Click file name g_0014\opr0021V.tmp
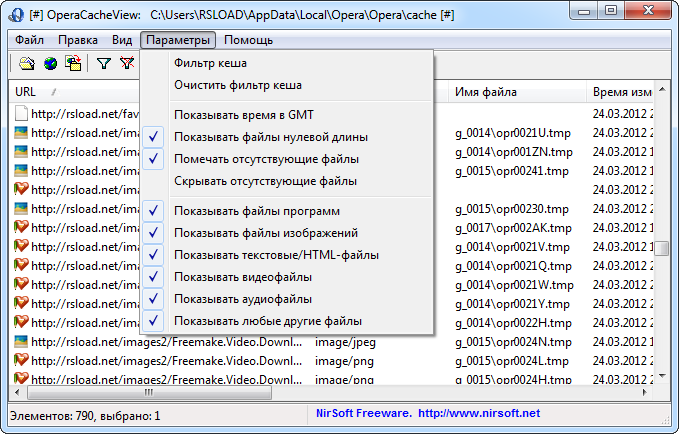Viewport: 679px width, 434px height. 512,247
